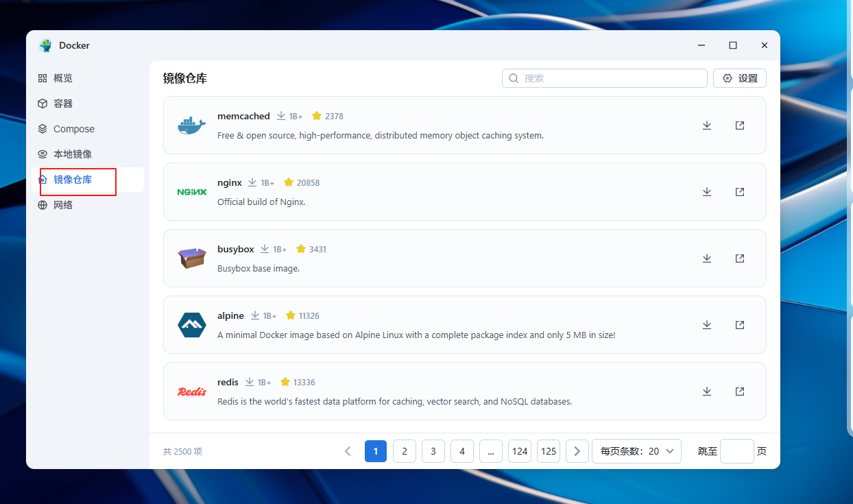Click the nginx image name
This screenshot has height=504, width=853.
[230, 182]
